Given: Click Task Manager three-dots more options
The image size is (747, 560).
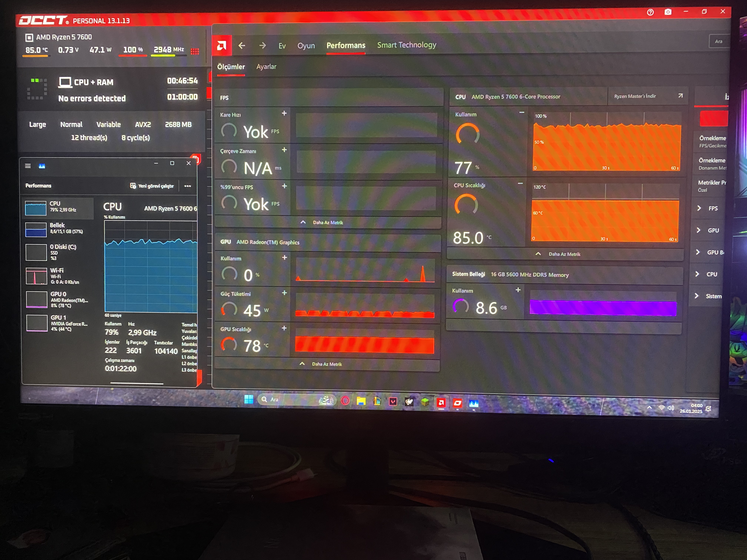Looking at the screenshot, I should click(x=187, y=186).
